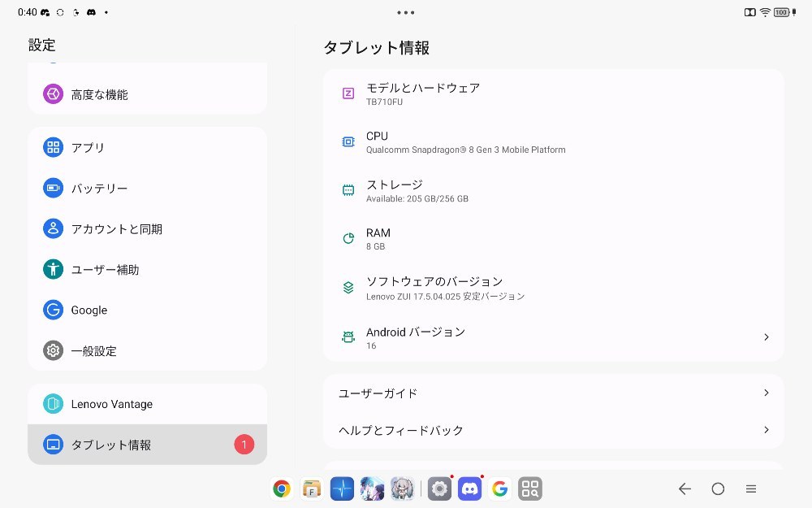Tap the home circle navigation button
The height and width of the screenshot is (508, 812).
(718, 488)
